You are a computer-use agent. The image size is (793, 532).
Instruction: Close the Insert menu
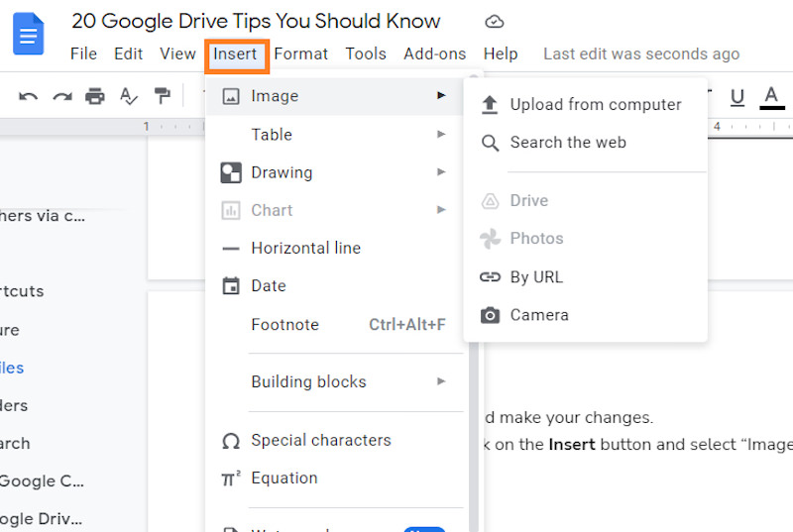click(x=237, y=56)
